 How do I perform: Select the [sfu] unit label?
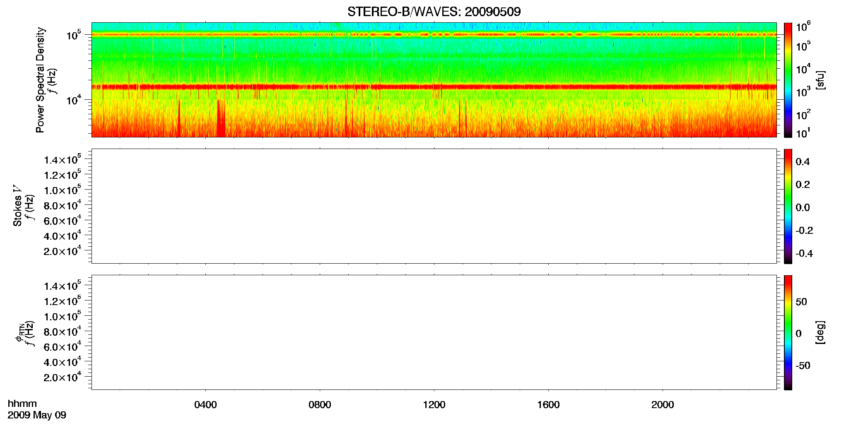(820, 80)
